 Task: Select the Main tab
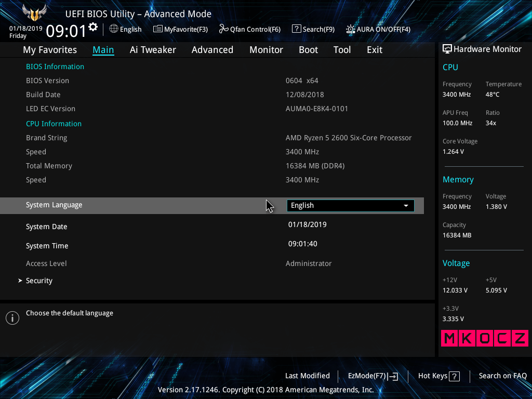point(103,50)
